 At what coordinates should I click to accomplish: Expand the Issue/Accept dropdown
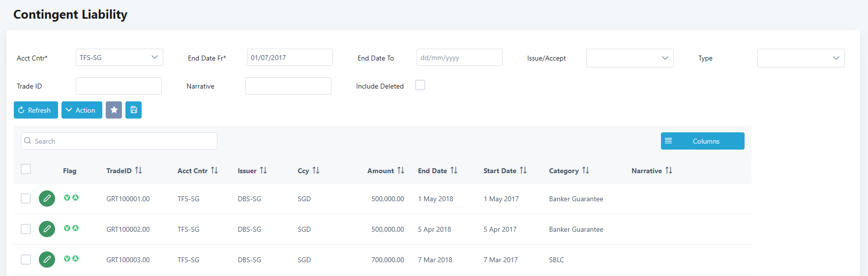(x=629, y=58)
